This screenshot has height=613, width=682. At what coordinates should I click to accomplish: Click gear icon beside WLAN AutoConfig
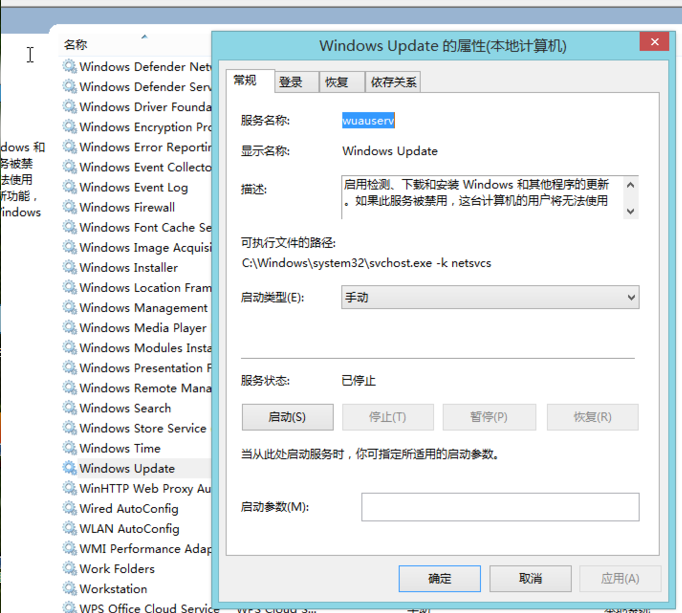point(69,528)
